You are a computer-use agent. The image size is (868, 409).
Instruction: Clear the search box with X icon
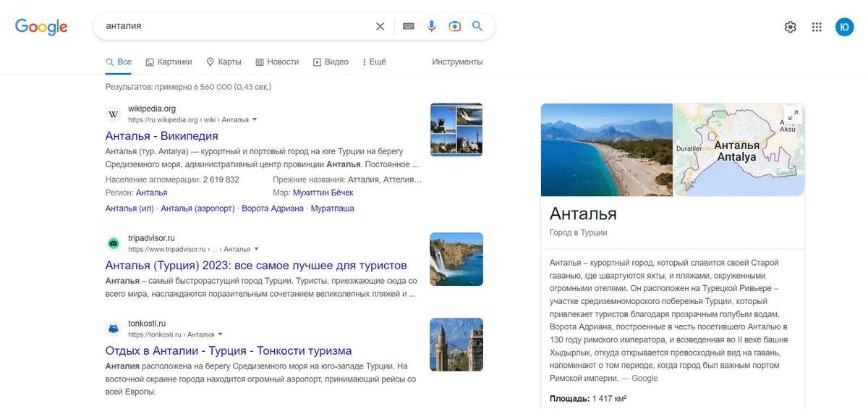(x=380, y=27)
